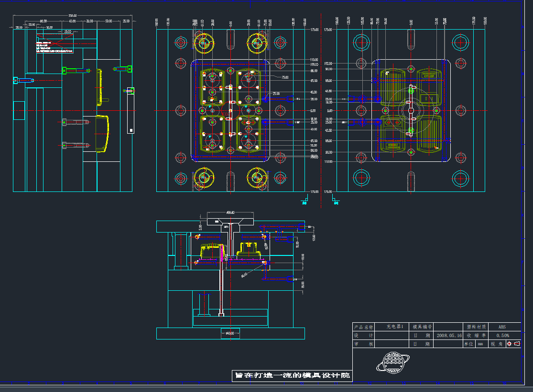Select the date 2008.05.16 in the title block
Viewport: 533px width, 392px height.
click(449, 336)
